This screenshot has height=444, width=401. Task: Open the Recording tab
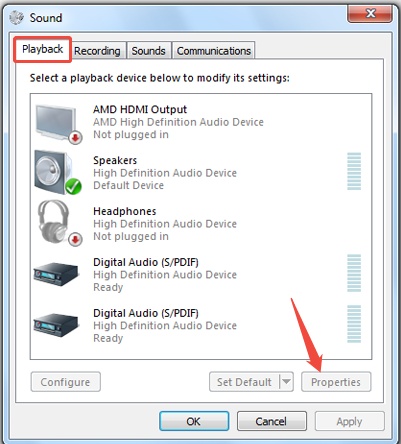pyautogui.click(x=97, y=51)
